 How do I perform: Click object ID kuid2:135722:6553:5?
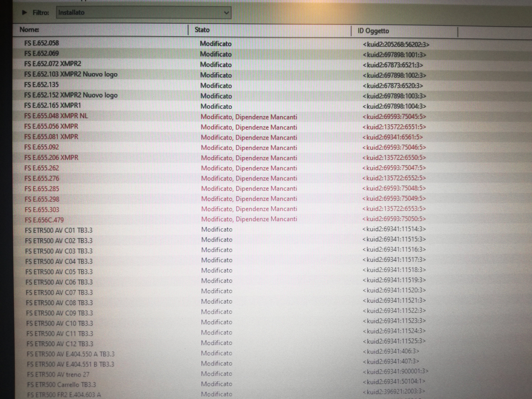[x=394, y=209]
